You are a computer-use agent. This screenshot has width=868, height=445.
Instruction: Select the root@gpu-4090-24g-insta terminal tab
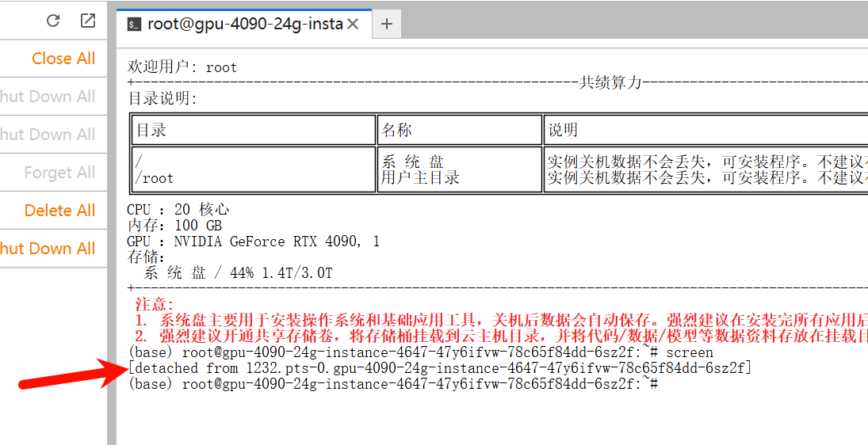point(244,24)
